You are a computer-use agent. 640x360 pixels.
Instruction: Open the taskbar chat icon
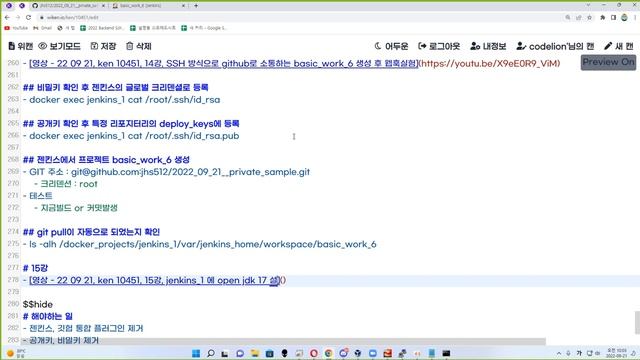tap(240, 353)
